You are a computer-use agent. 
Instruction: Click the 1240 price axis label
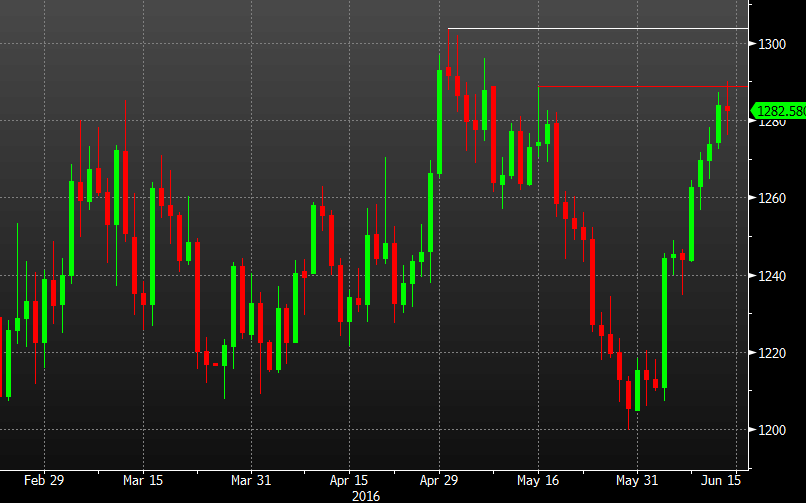pyautogui.click(x=773, y=276)
